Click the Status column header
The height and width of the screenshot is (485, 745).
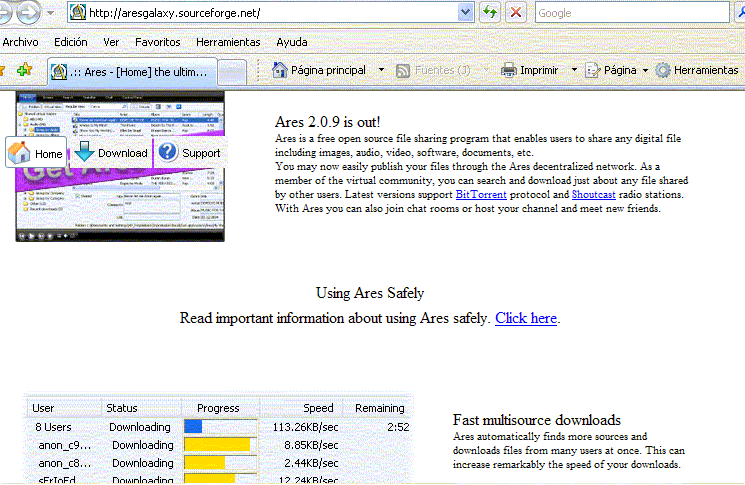[122, 408]
